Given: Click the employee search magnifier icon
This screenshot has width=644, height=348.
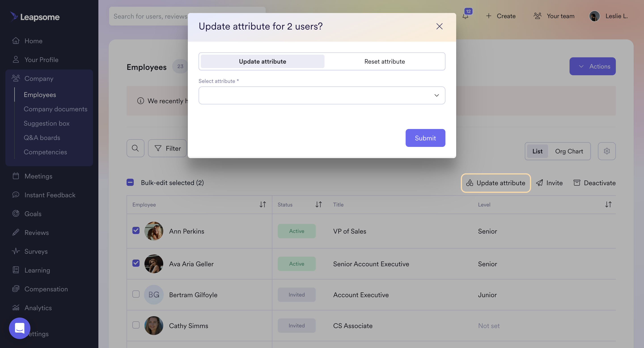Looking at the screenshot, I should pyautogui.click(x=135, y=148).
